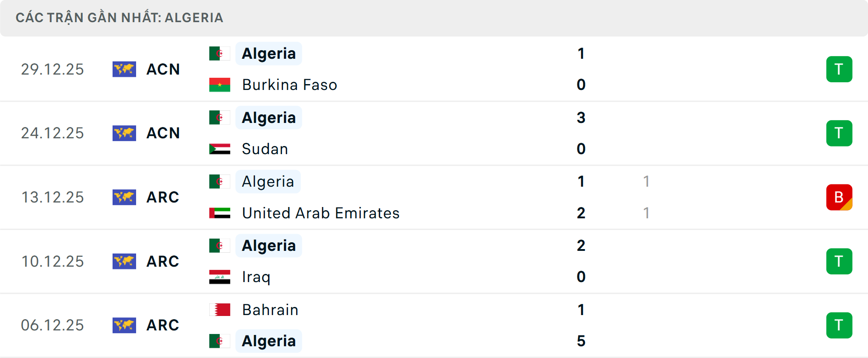
Task: Expand the match row dated 06.12.25
Action: (x=434, y=325)
